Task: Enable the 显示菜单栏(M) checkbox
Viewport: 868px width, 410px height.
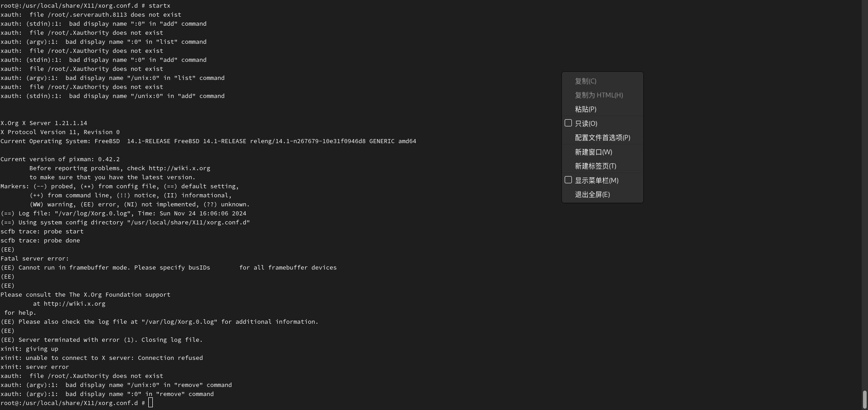Action: (x=568, y=180)
